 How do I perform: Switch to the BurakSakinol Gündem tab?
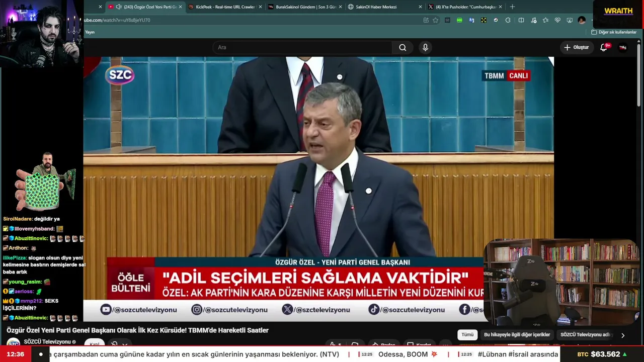306,7
